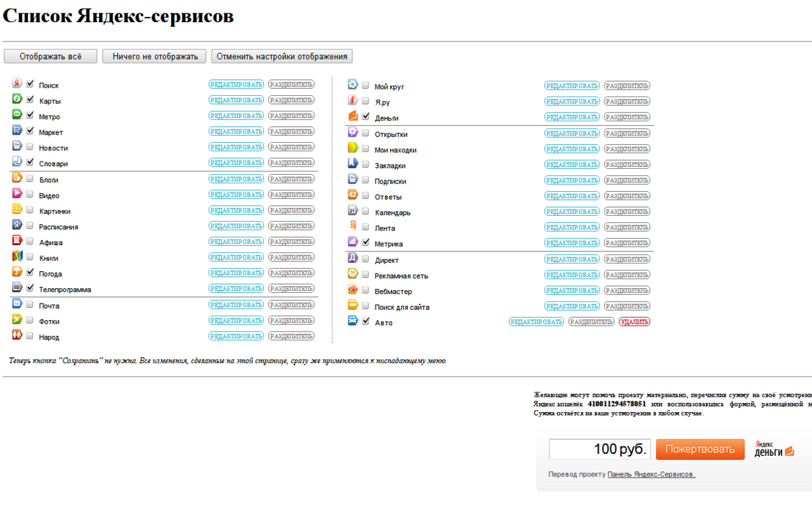The width and height of the screenshot is (812, 508).
Task: Click Разделитель for the Народ row
Action: (291, 336)
